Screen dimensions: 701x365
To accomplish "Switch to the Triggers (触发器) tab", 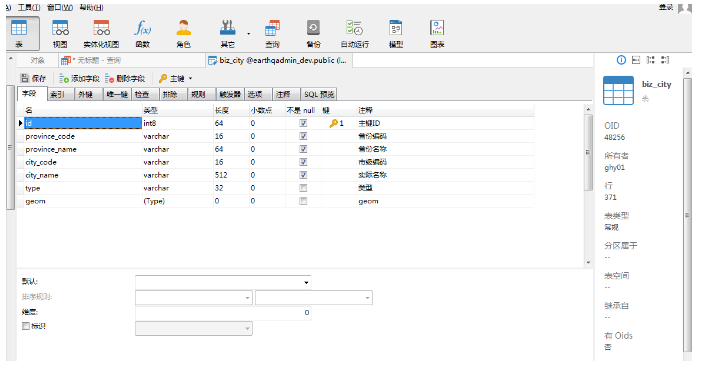I will coord(231,94).
